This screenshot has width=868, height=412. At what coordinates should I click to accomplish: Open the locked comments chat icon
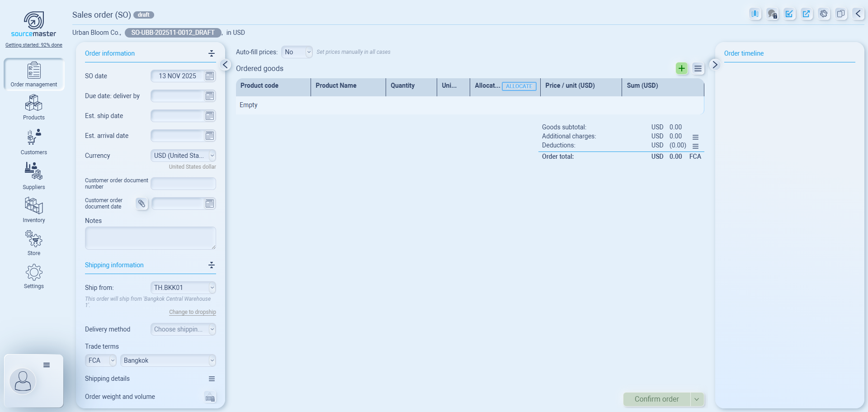click(x=772, y=14)
